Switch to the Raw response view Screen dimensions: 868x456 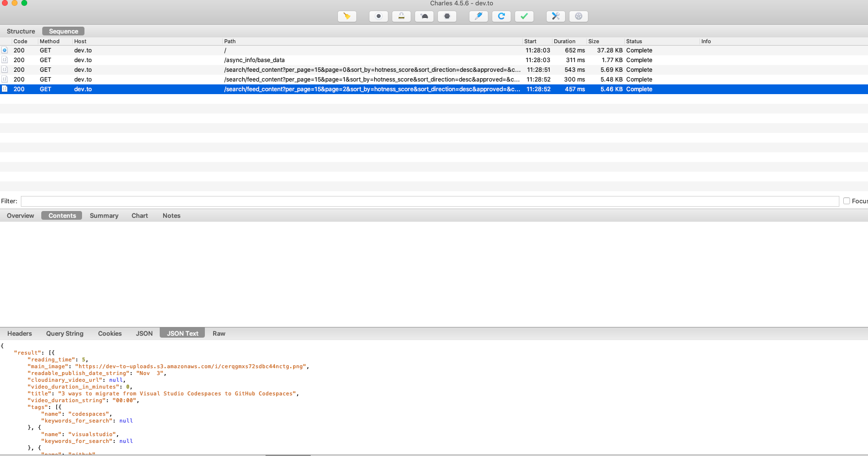tap(219, 333)
